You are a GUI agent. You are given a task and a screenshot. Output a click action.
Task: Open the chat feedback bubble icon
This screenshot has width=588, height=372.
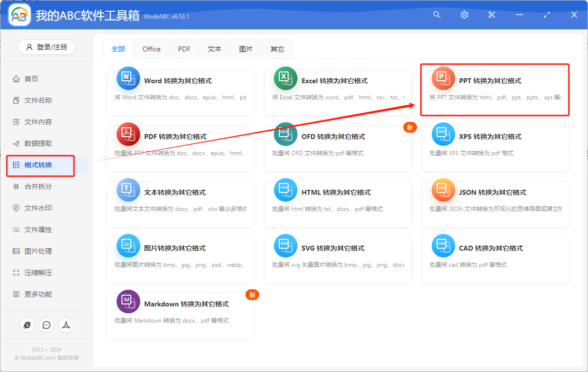click(47, 325)
